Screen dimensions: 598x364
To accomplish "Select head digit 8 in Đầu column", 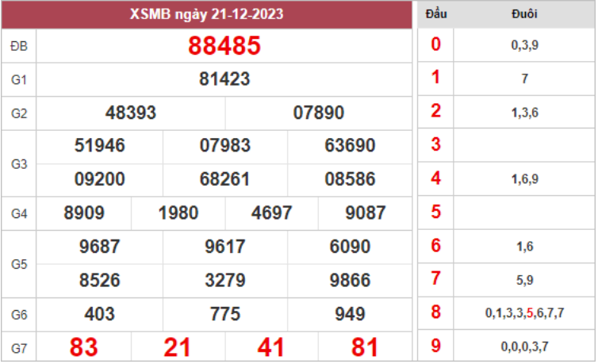I will [436, 312].
